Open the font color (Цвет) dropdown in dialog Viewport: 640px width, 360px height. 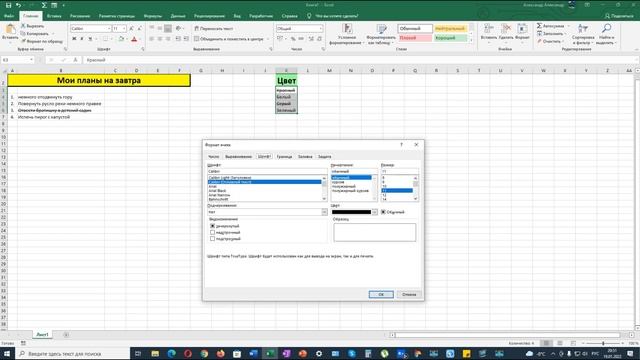click(x=374, y=212)
